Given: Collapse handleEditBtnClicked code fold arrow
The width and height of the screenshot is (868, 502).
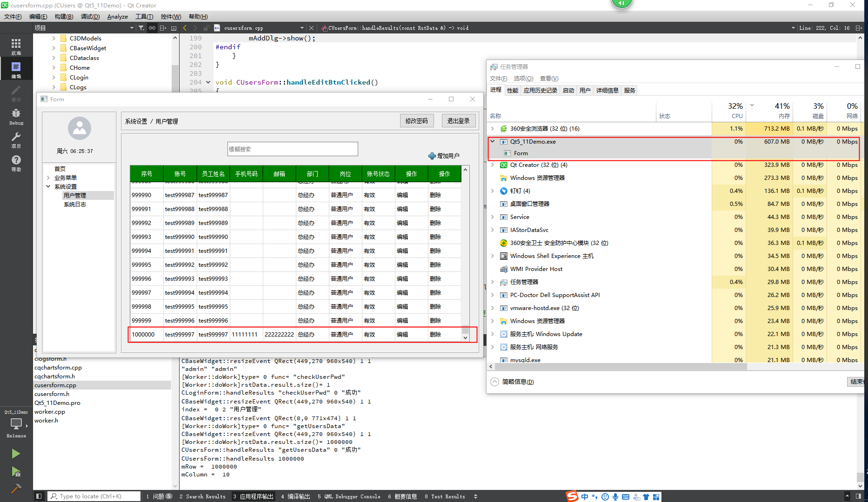Looking at the screenshot, I should 208,82.
